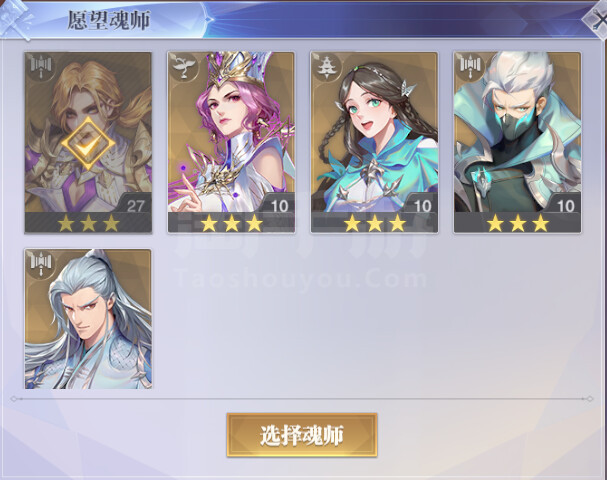
Task: Select the purple-haired crowned hero card
Action: tap(231, 142)
